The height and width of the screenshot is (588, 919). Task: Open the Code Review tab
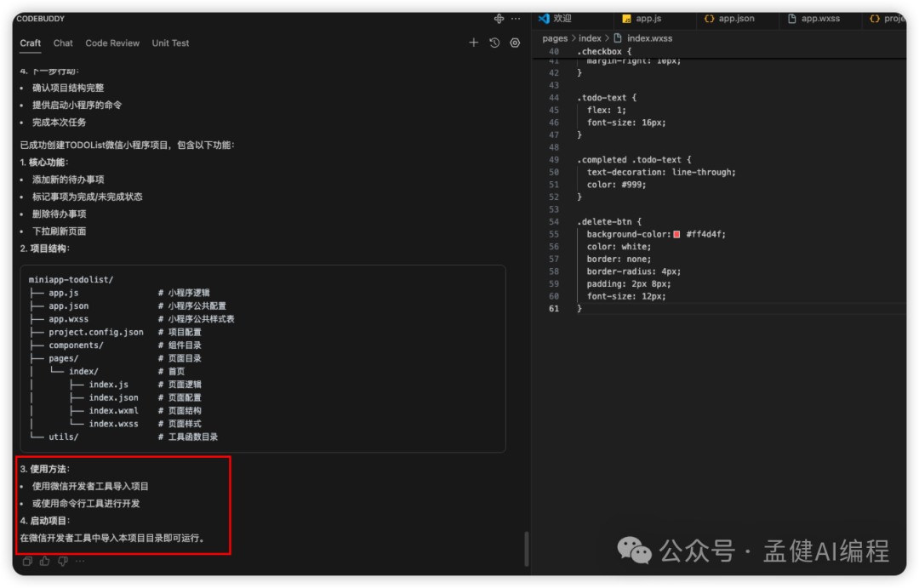pos(112,43)
